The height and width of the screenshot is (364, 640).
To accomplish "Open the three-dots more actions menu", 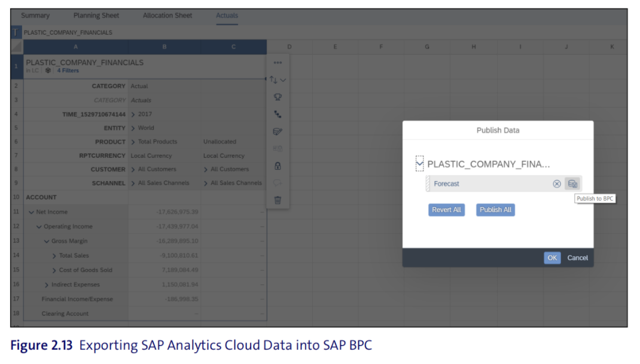I will coord(278,63).
